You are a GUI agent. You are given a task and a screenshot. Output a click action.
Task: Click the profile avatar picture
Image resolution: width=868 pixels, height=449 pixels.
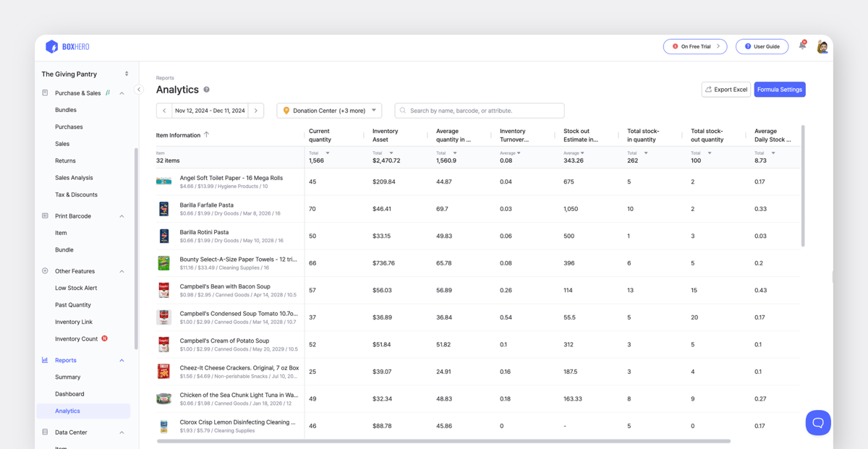(822, 46)
